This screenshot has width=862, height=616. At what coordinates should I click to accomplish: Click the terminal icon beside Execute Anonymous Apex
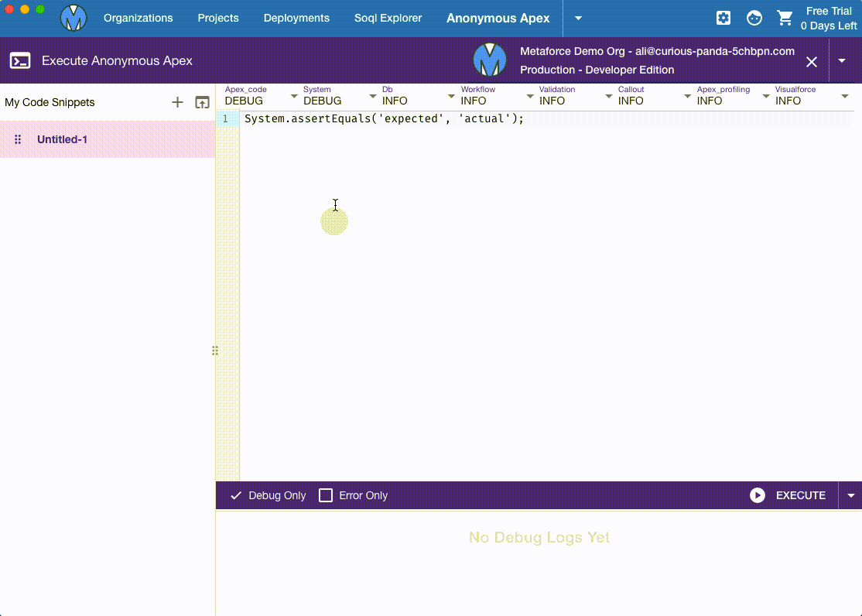click(20, 60)
